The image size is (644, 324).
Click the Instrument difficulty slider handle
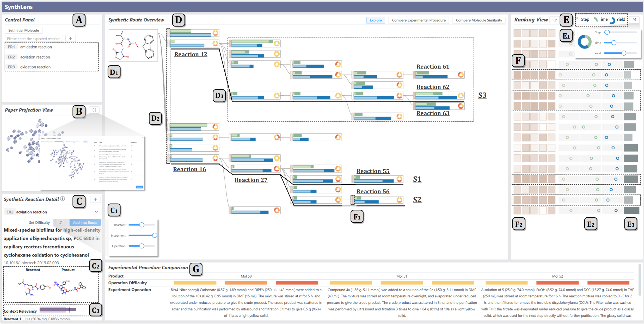click(155, 235)
